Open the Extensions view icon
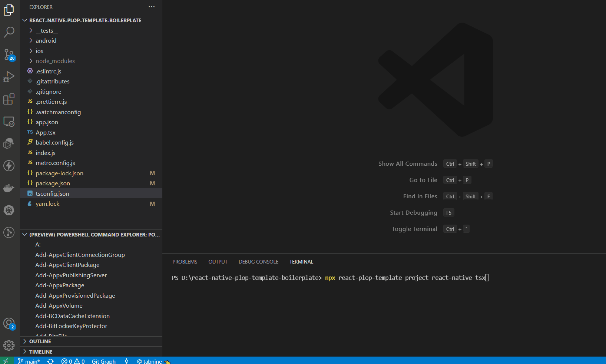The image size is (606, 364). (9, 99)
